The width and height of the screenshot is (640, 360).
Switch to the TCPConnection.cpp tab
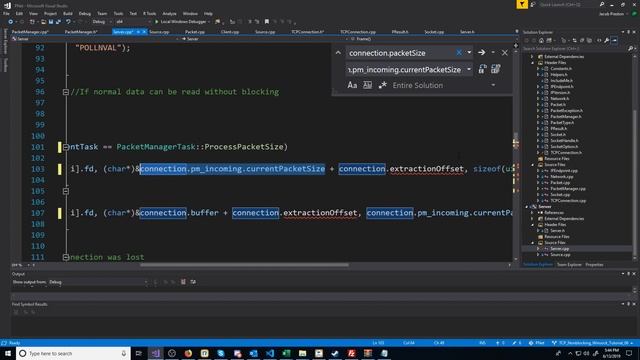pyautogui.click(x=358, y=32)
